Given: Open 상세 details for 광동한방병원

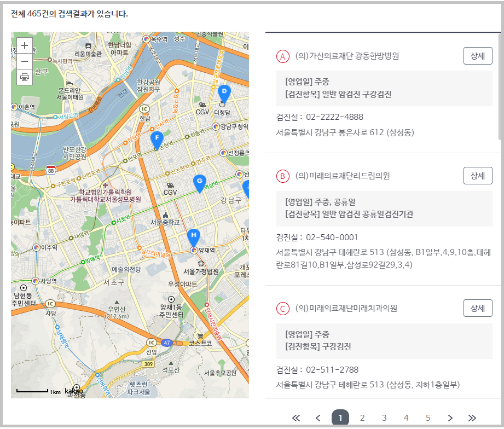Looking at the screenshot, I should [477, 55].
